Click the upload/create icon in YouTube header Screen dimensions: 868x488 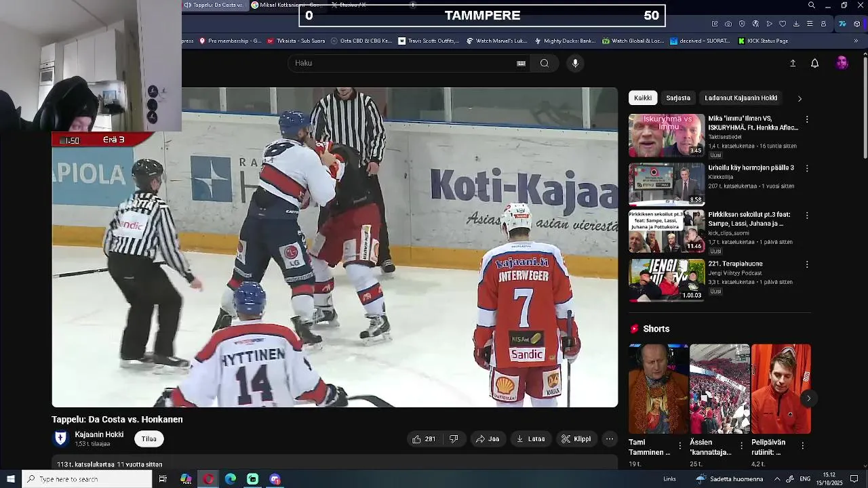pos(793,63)
